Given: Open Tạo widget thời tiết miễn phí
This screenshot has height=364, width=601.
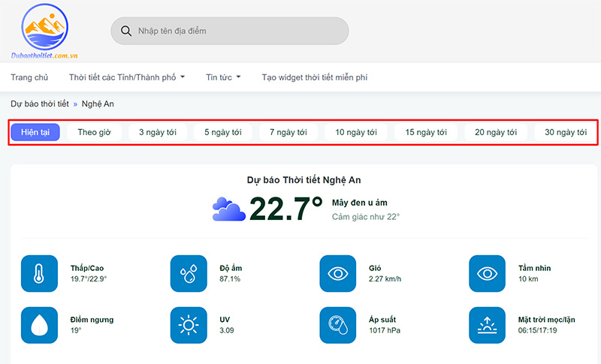Looking at the screenshot, I should [314, 77].
